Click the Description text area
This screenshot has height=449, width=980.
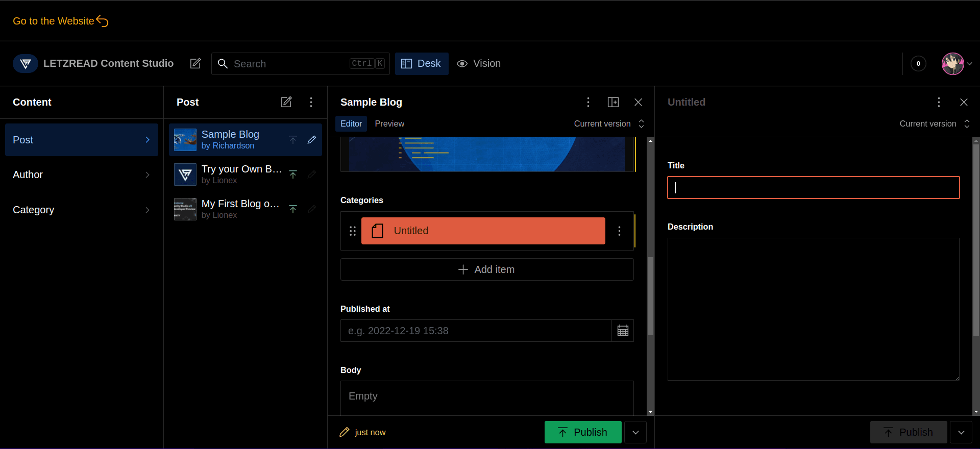(814, 309)
